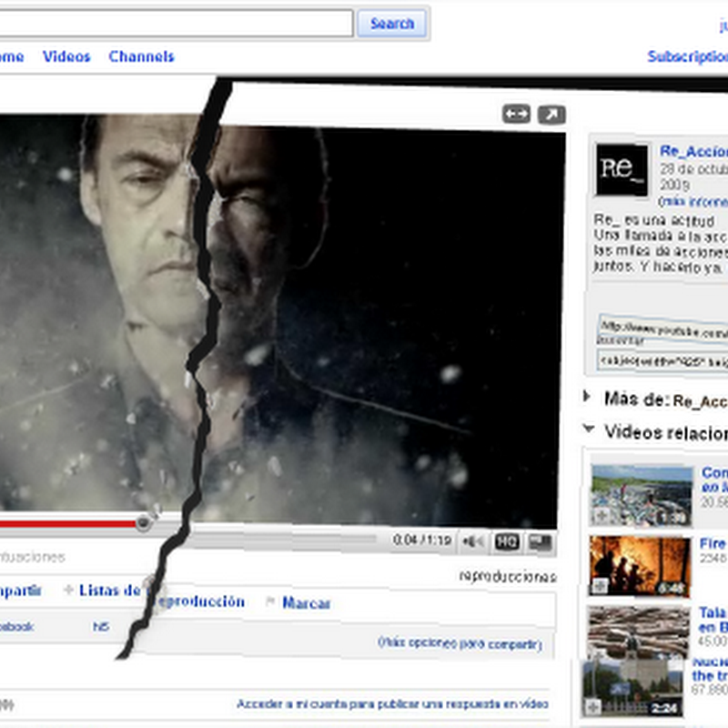The image size is (728, 728).
Task: Expand the 'Más de: Re_Acc' section
Action: pyautogui.click(x=587, y=397)
